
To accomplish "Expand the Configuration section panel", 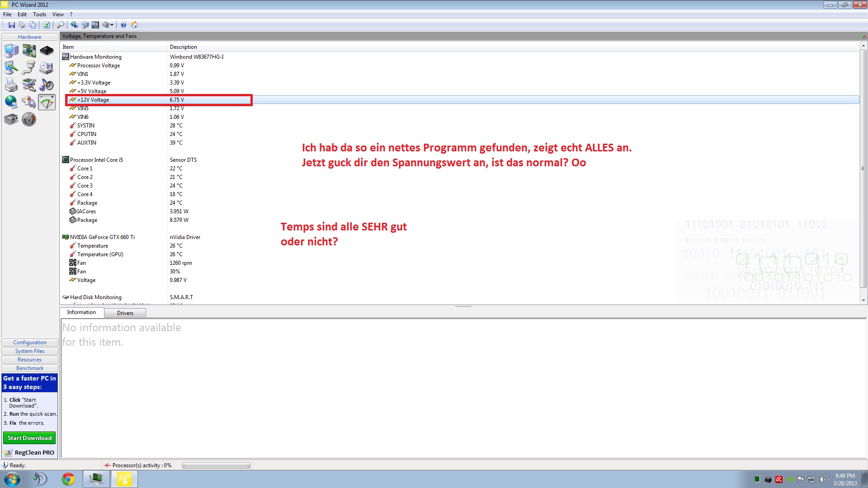I will 30,343.
